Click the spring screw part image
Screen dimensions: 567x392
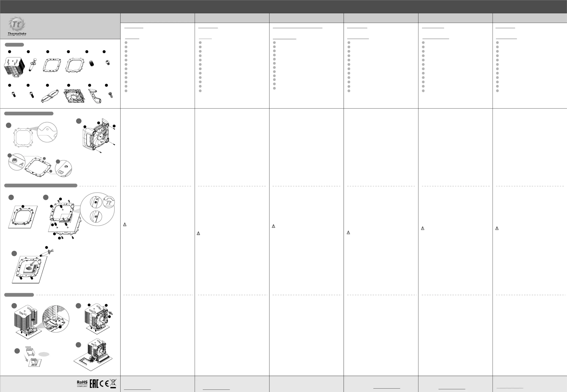tap(110, 95)
